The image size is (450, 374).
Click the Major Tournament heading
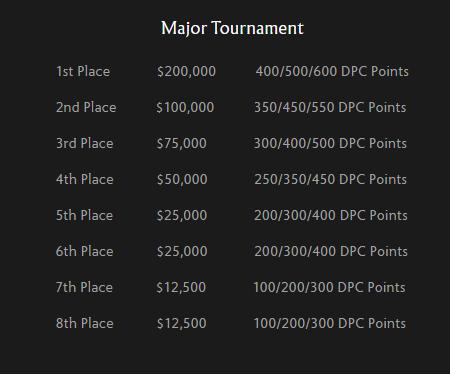click(232, 28)
